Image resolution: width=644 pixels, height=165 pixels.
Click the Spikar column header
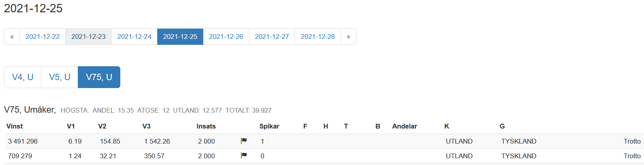click(x=269, y=126)
